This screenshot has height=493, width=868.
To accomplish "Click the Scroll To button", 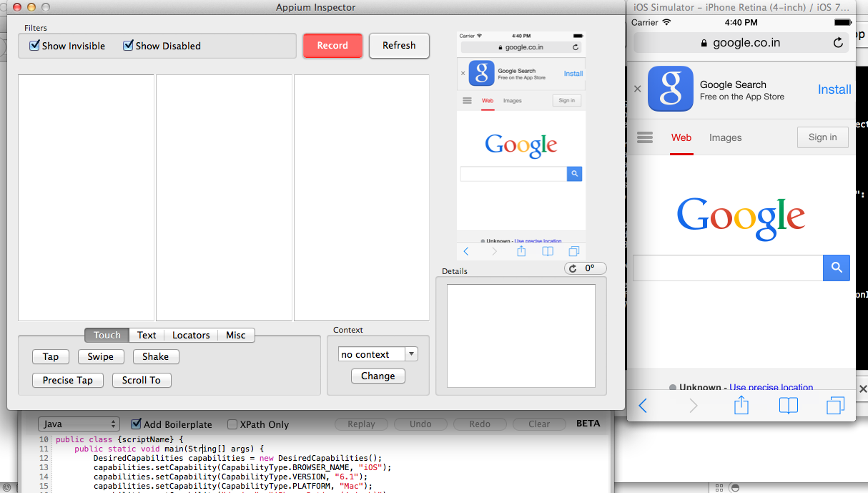I will click(x=142, y=380).
